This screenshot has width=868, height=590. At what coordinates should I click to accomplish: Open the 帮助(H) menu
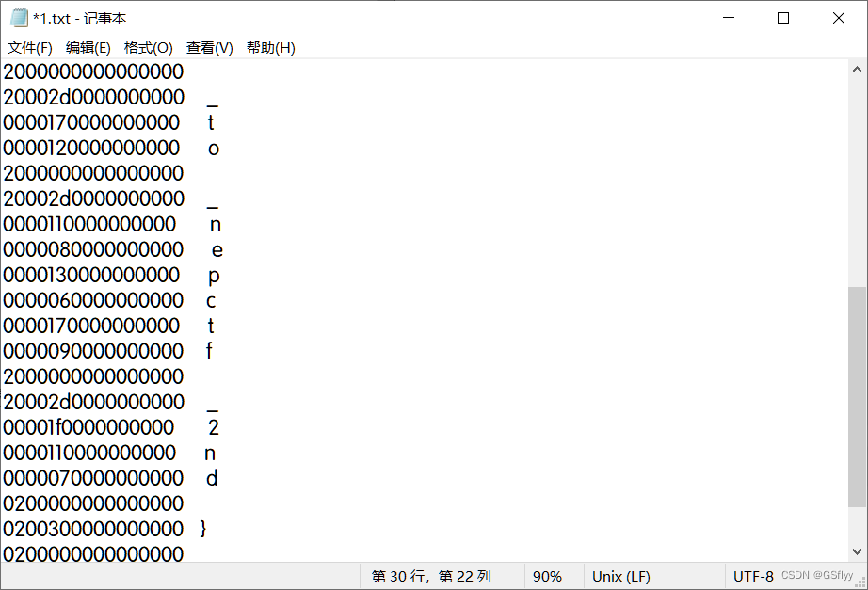[270, 47]
